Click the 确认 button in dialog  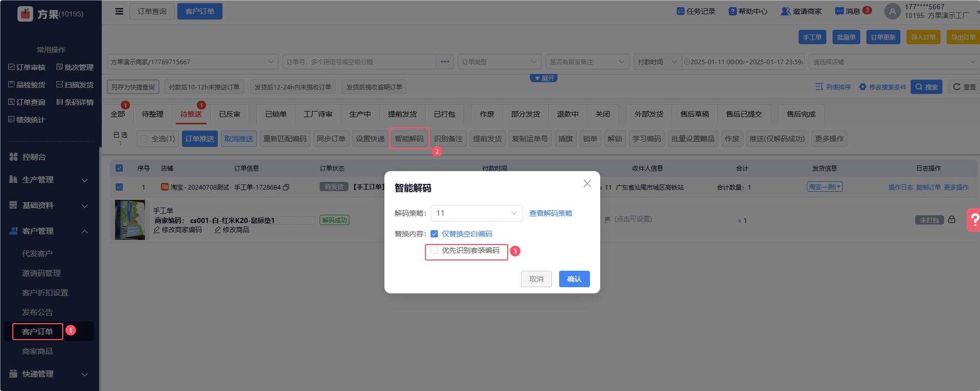574,279
